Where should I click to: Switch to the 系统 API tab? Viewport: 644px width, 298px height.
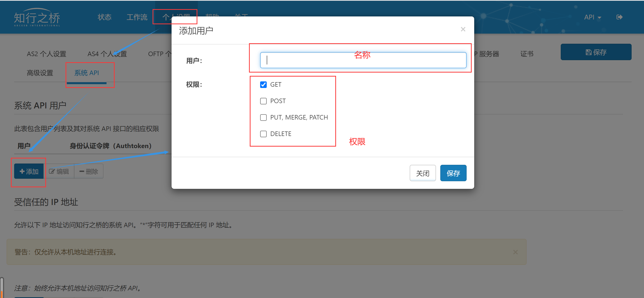click(87, 73)
